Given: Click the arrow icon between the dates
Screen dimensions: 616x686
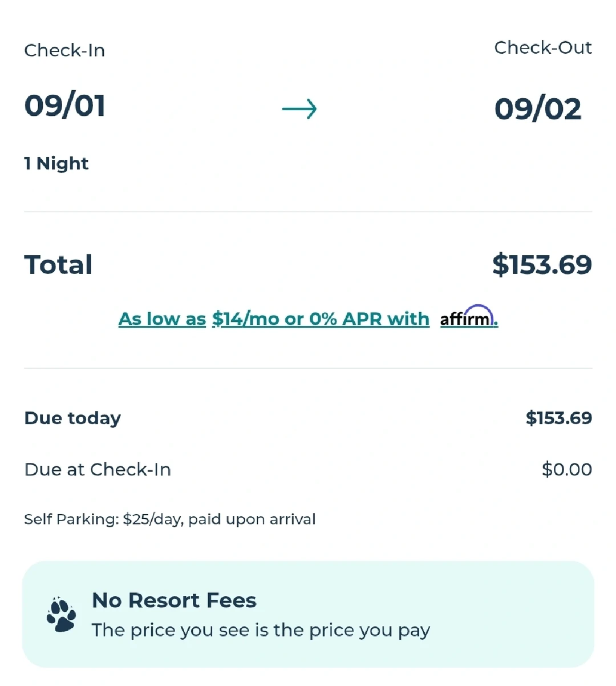Looking at the screenshot, I should pyautogui.click(x=299, y=108).
